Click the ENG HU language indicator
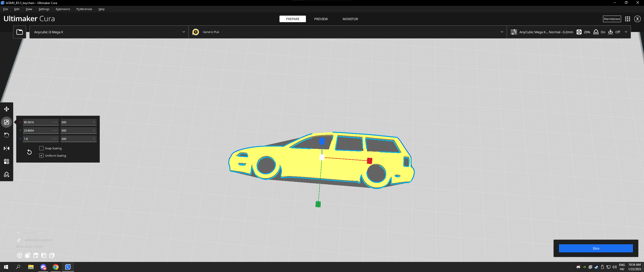Viewport: 644px width, 272px height. point(622,267)
